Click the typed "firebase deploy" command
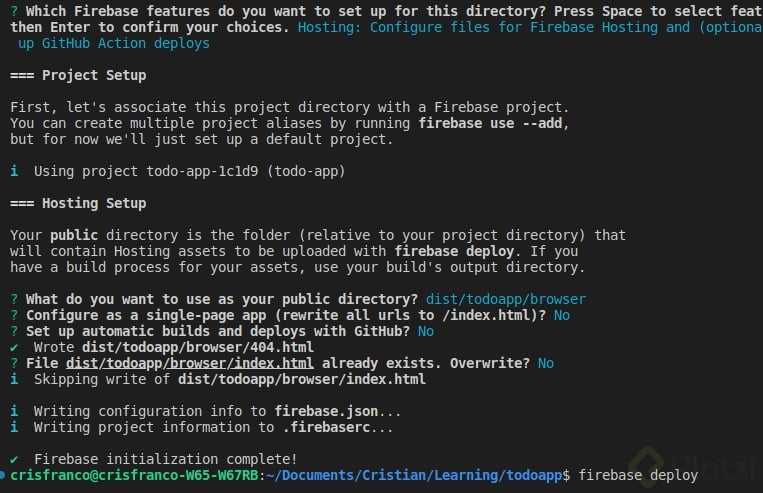The height and width of the screenshot is (493, 763). click(x=638, y=476)
